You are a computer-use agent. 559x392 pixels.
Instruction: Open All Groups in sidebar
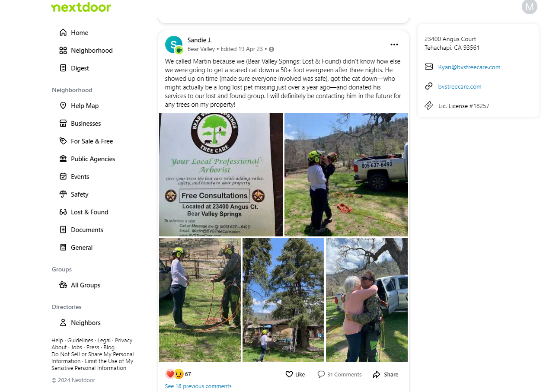coord(80,285)
